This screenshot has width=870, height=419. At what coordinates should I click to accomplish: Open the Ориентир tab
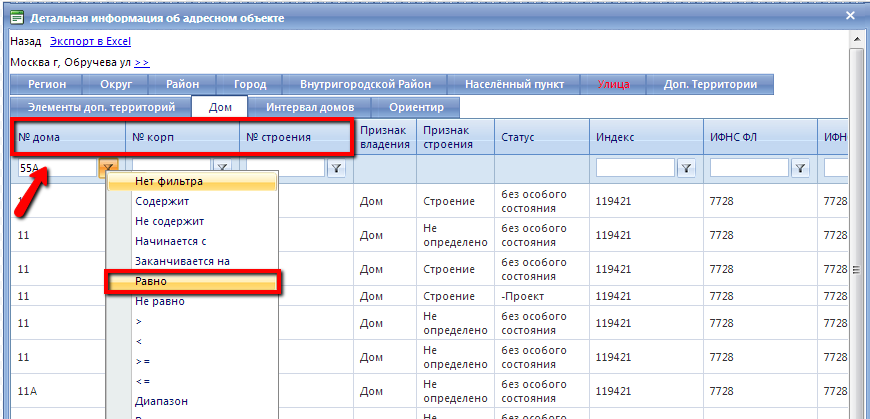coord(416,107)
